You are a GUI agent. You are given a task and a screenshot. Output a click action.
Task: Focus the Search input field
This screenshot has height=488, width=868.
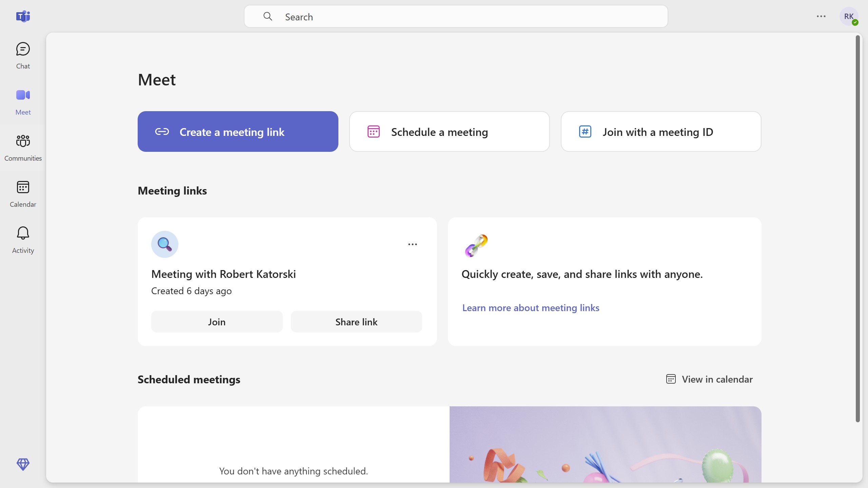coord(456,16)
